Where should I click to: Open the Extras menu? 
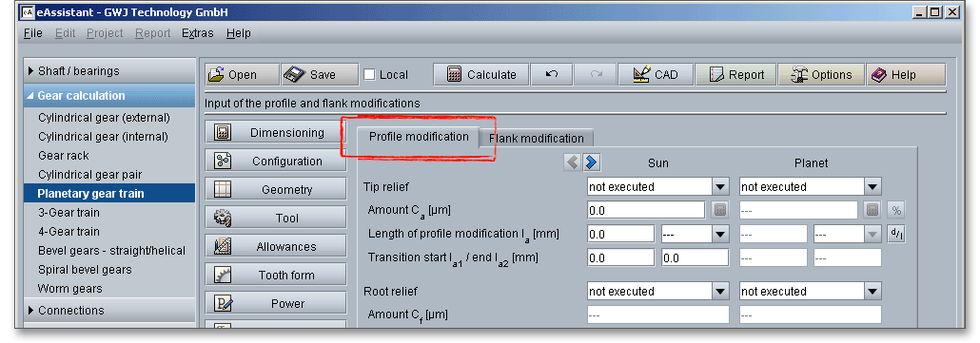tap(198, 33)
